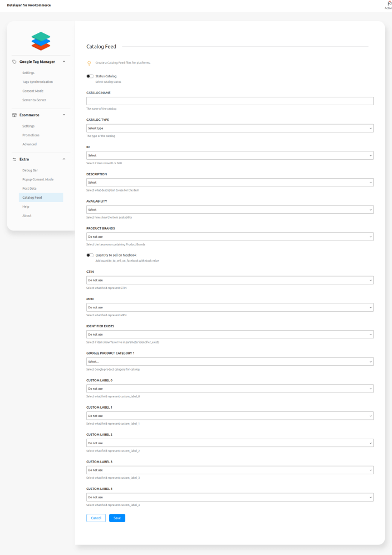Viewport: 392px width, 555px height.
Task: Open Tags Synchronization menu item
Action: click(x=38, y=82)
